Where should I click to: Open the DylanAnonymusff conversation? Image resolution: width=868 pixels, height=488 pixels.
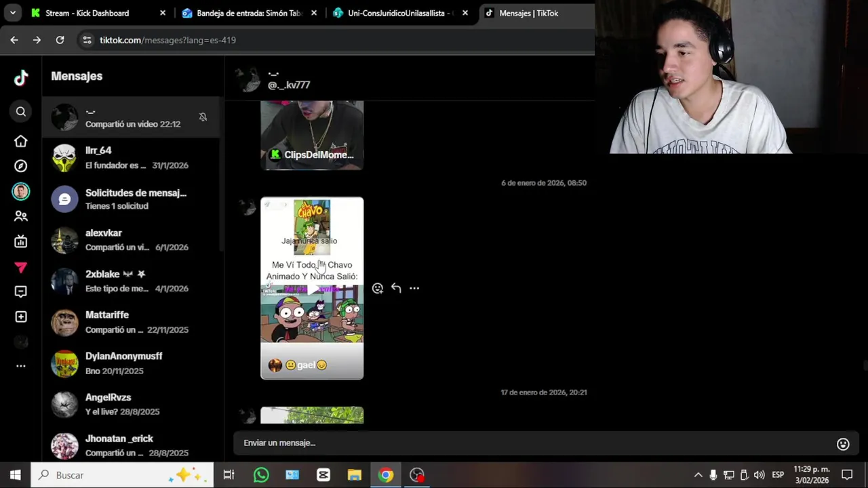(x=132, y=364)
